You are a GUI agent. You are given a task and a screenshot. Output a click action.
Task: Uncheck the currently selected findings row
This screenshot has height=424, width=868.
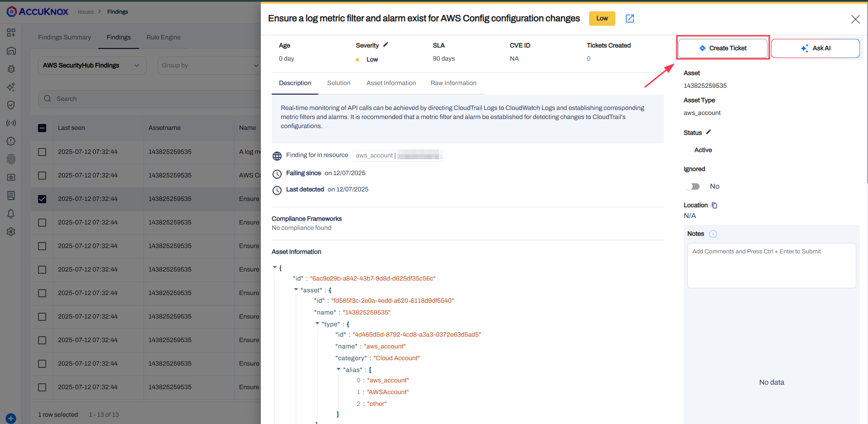point(42,199)
